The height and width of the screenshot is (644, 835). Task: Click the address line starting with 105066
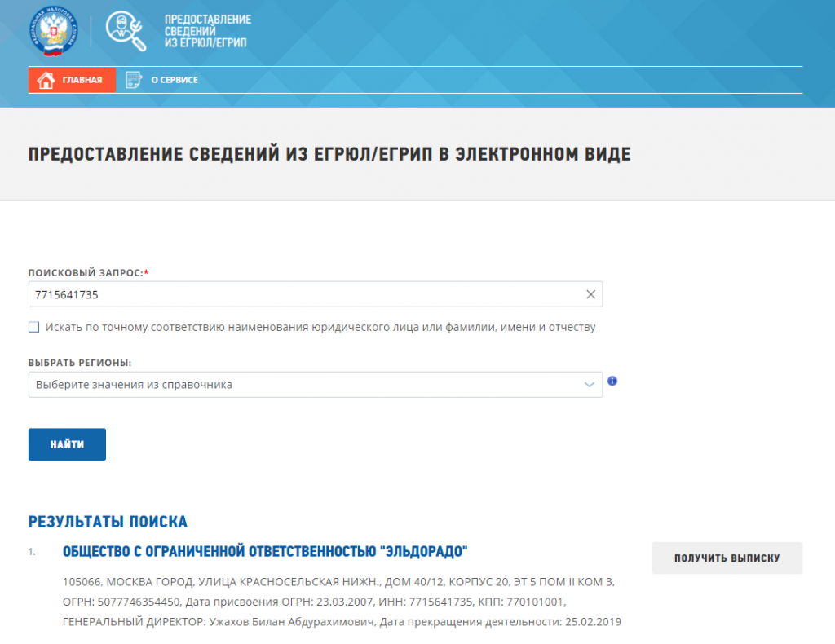pos(338,582)
